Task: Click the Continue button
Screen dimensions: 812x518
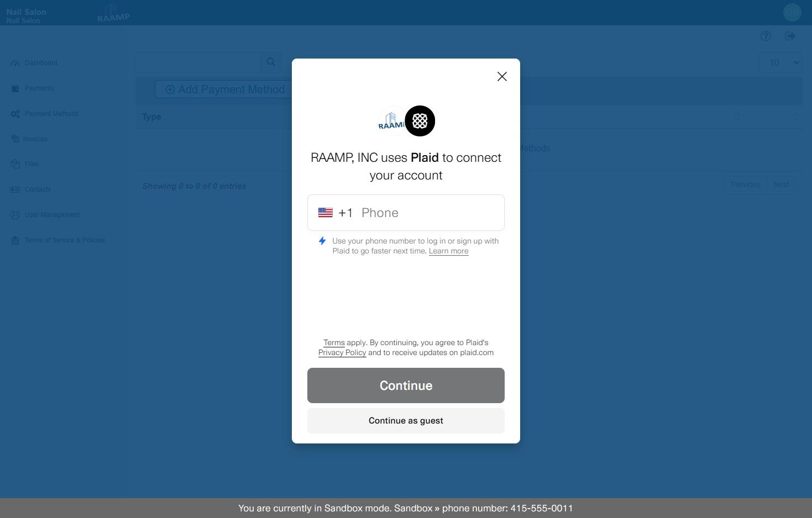Action: 406,385
